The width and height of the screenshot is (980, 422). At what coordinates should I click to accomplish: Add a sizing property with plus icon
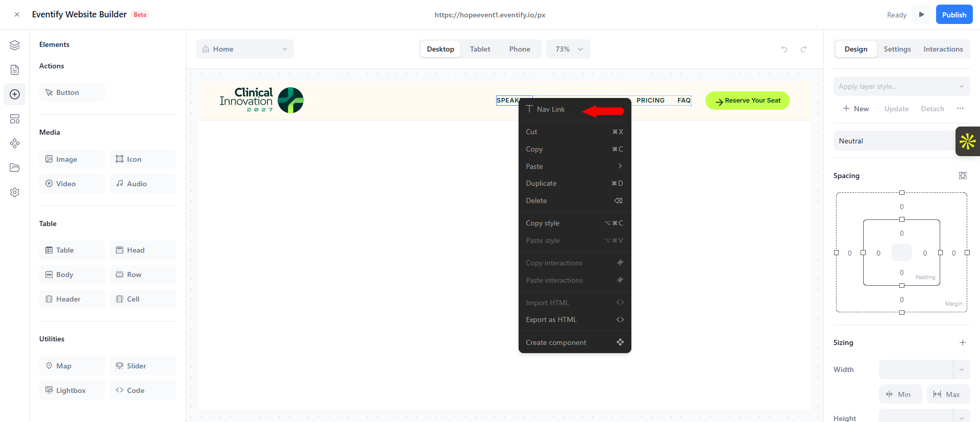click(963, 342)
